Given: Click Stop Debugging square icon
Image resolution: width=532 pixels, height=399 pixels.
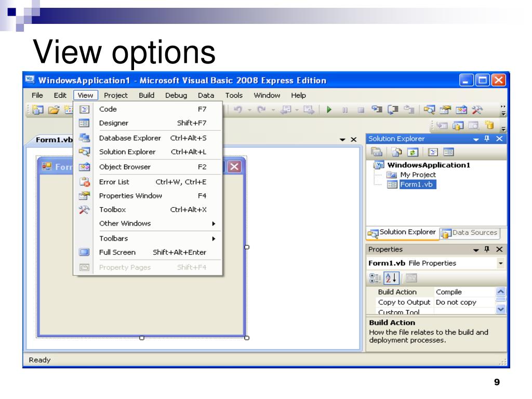Looking at the screenshot, I should pos(361,110).
